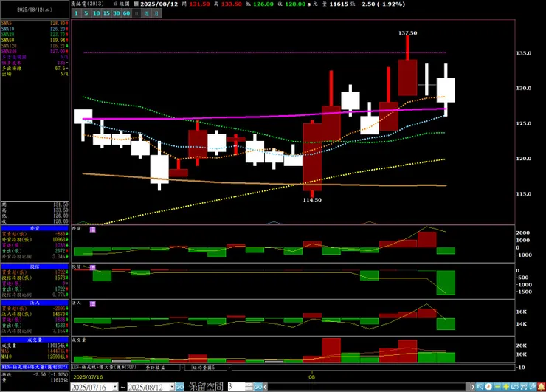Click the undo arrow icon in bottom toolbar
This screenshot has width=546, height=392.
pos(515,387)
